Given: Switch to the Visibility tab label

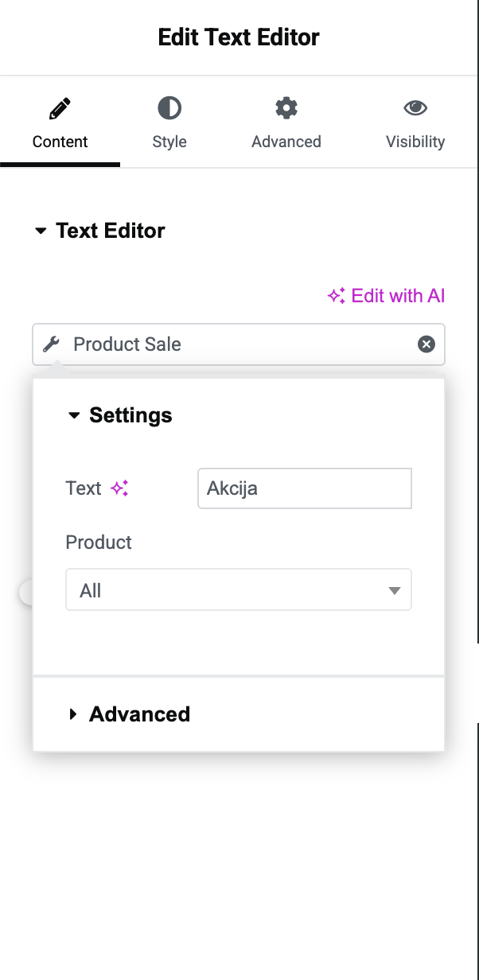Looking at the screenshot, I should pos(415,142).
